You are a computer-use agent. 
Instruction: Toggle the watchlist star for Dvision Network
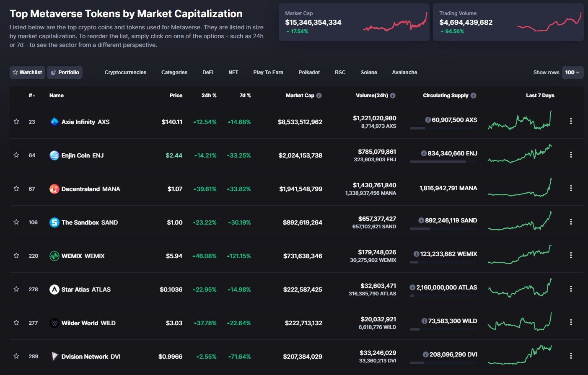tap(16, 356)
